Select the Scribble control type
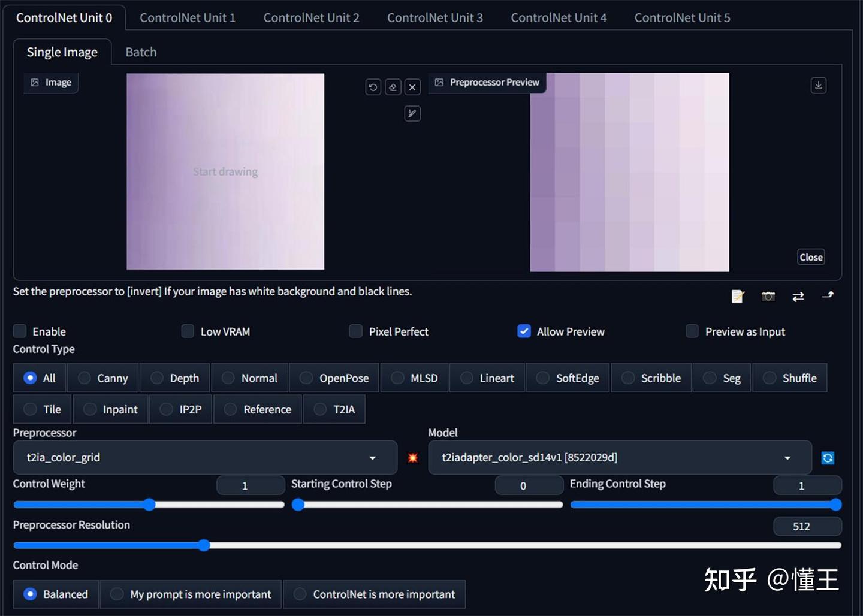Image resolution: width=863 pixels, height=616 pixels. (651, 378)
